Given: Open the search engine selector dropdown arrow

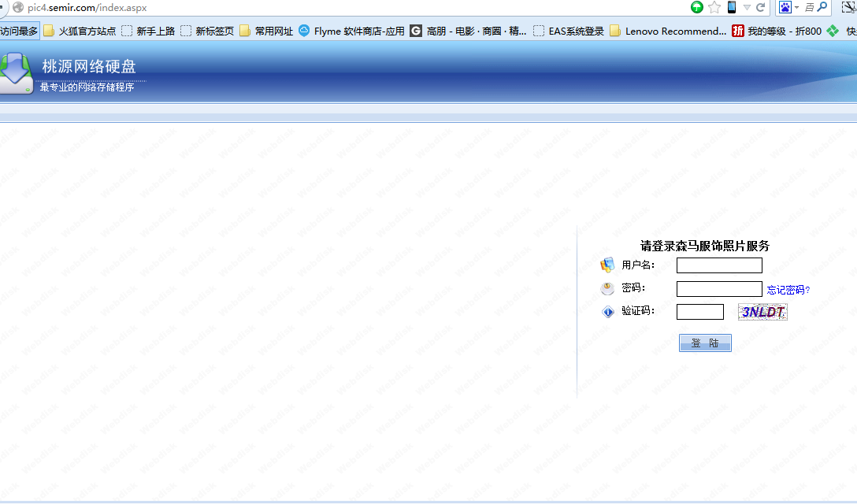Looking at the screenshot, I should pyautogui.click(x=796, y=8).
